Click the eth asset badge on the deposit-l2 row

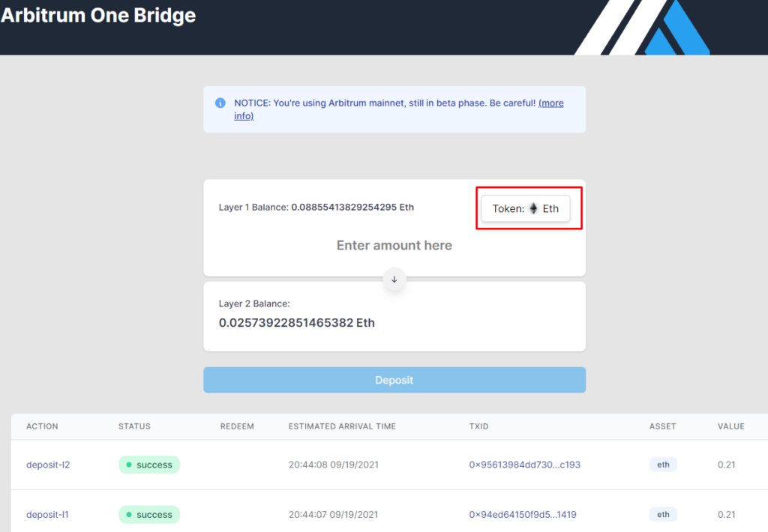[663, 465]
